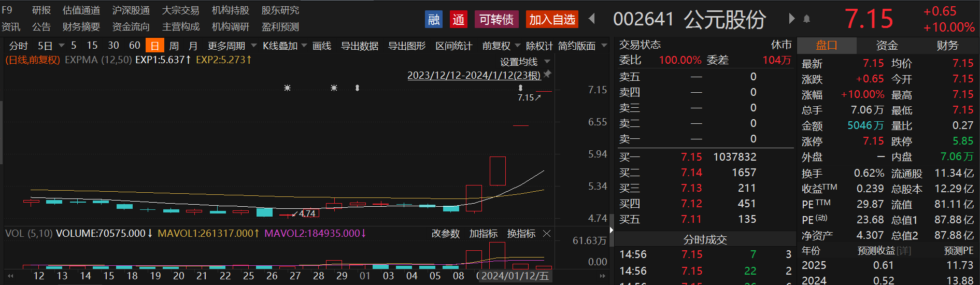Go to next stock with right arrow
The image size is (980, 285).
[791, 19]
